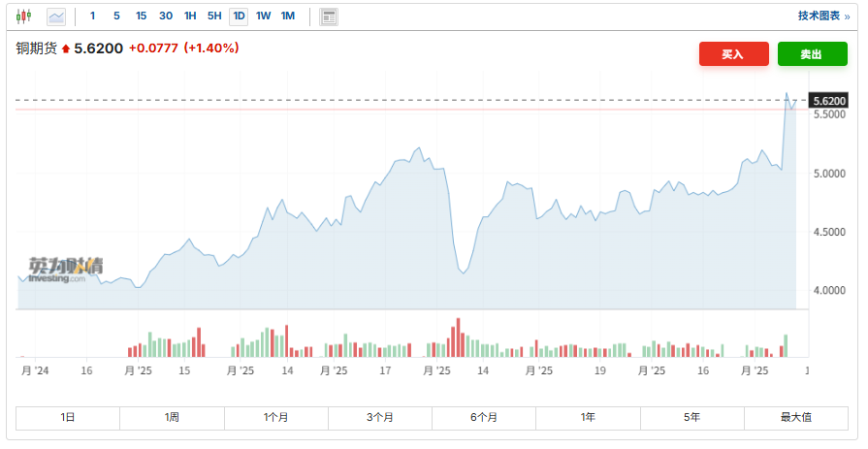Select the area chart type icon
The height and width of the screenshot is (449, 868).
click(56, 16)
